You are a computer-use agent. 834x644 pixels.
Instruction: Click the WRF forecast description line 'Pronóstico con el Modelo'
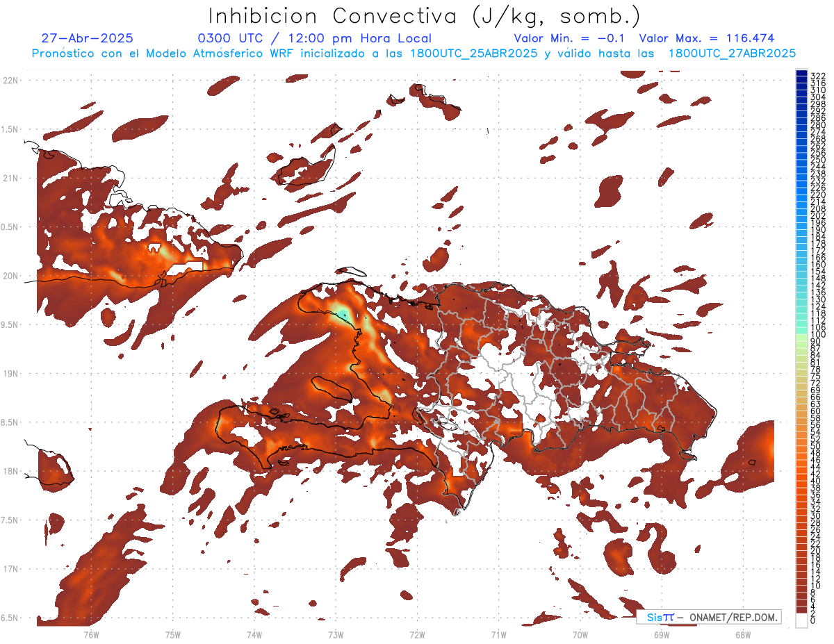coord(414,53)
